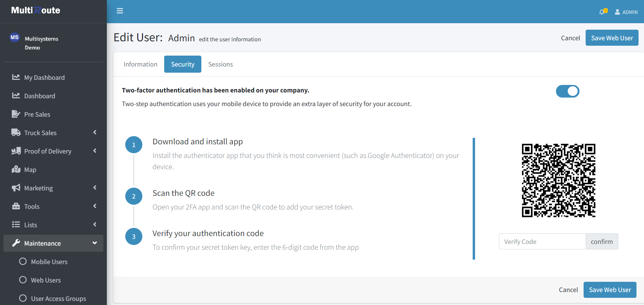Viewport: 644px width, 305px height.
Task: Click the Marketing megaphone icon
Action: [16, 188]
